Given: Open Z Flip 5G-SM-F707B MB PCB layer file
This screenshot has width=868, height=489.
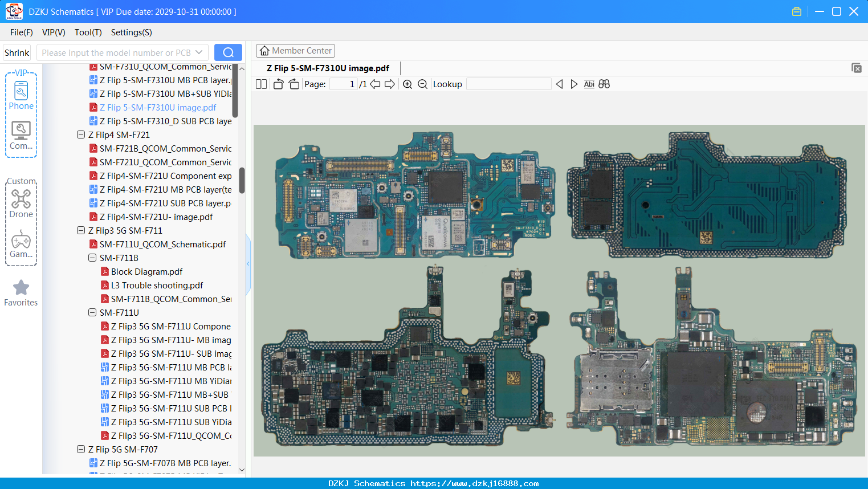Looking at the screenshot, I should [161, 463].
